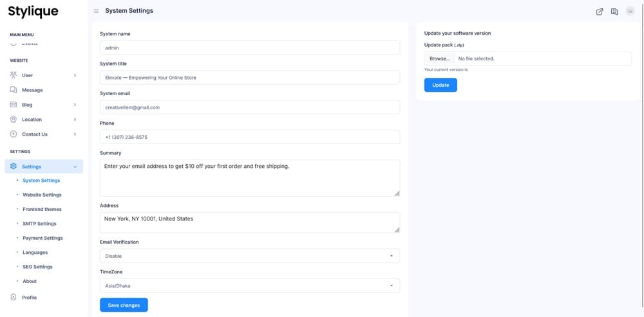The width and height of the screenshot is (644, 317).
Task: Click the Blog icon in sidebar
Action: pyautogui.click(x=14, y=105)
